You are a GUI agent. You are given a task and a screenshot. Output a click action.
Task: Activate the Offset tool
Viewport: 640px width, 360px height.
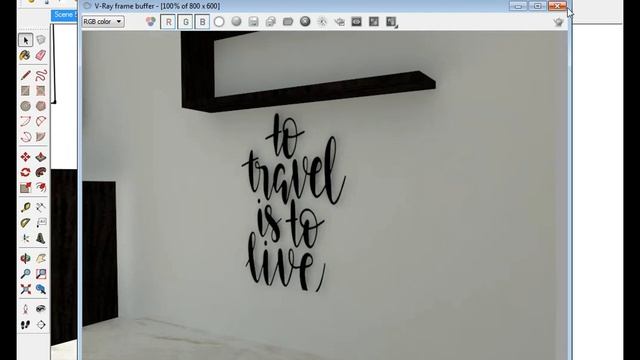(41, 187)
